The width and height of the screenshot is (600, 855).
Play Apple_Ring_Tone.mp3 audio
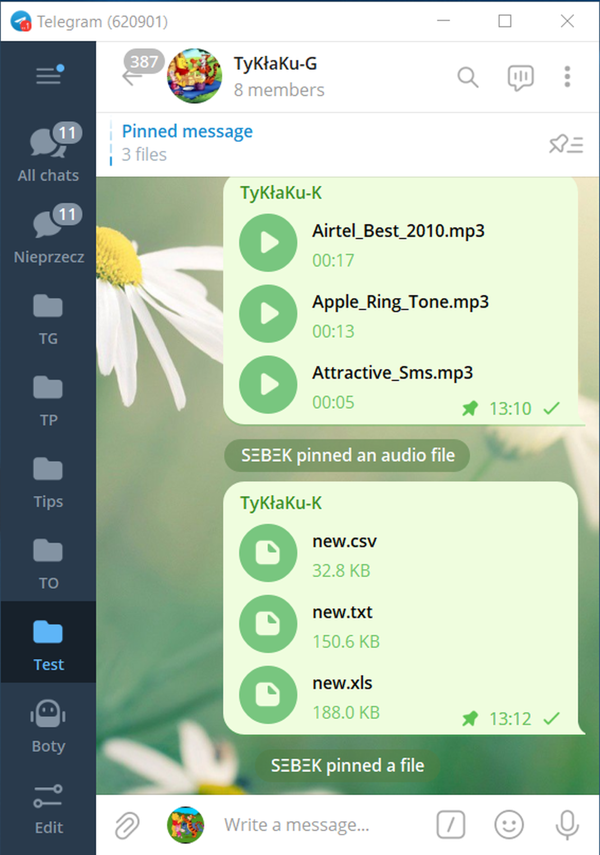268,313
